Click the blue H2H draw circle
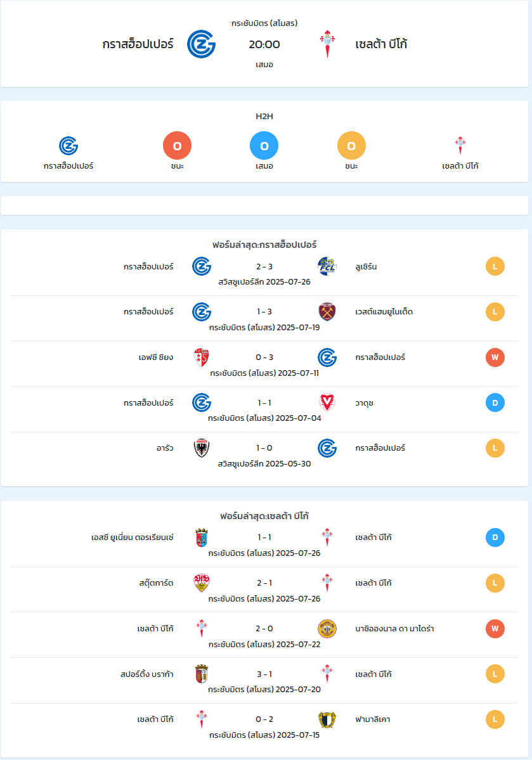 (x=264, y=145)
